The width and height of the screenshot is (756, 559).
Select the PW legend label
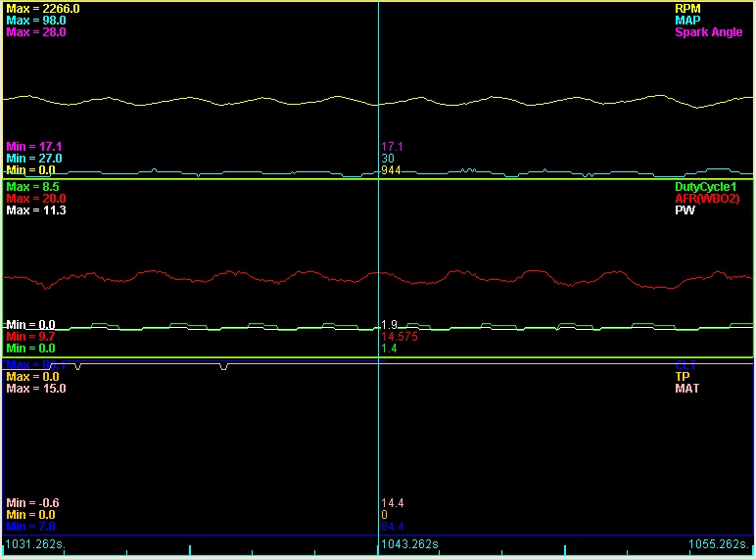click(x=685, y=210)
